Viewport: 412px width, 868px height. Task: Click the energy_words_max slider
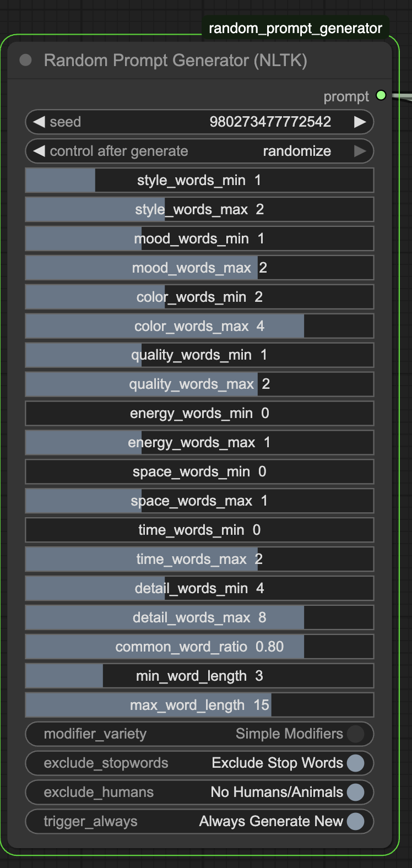point(199,443)
